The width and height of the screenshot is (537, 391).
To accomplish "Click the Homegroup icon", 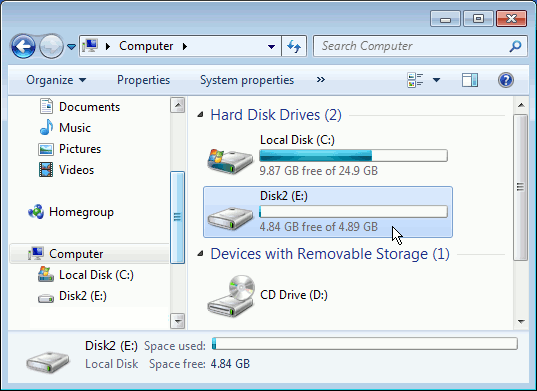I will [x=36, y=212].
